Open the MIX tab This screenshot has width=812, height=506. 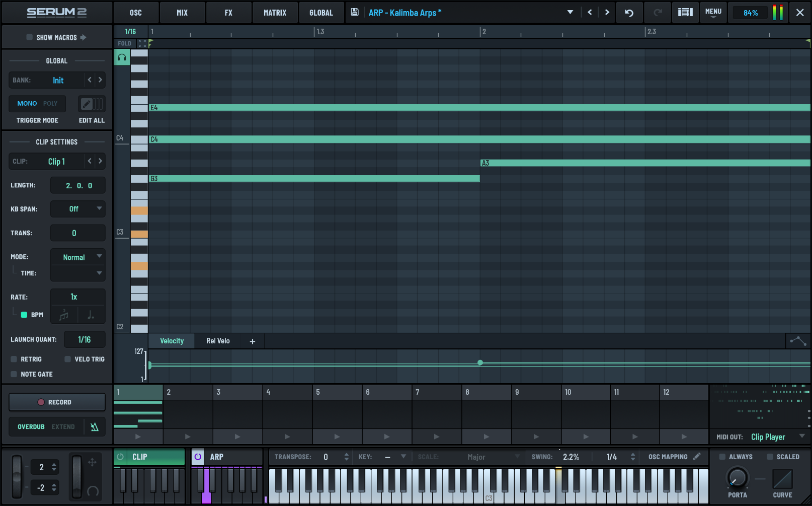pos(182,13)
